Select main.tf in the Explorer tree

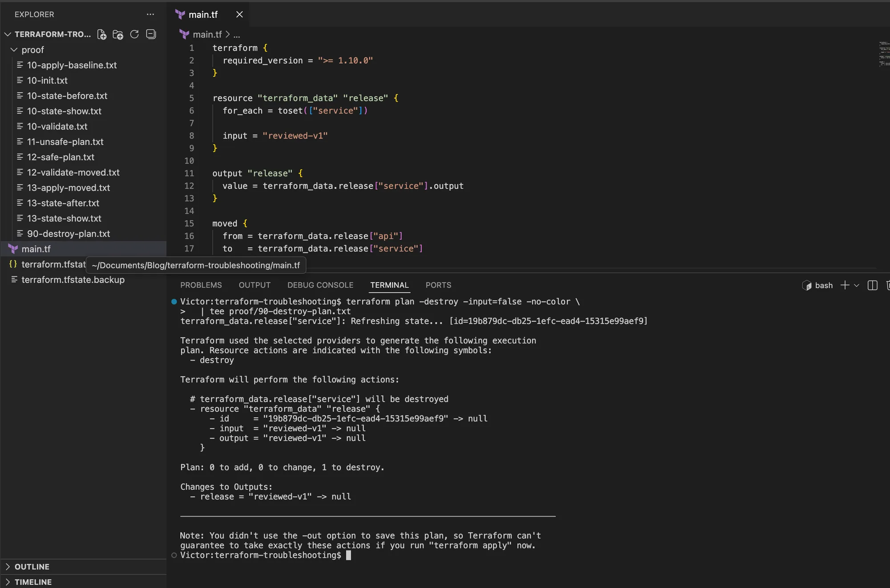click(x=83, y=249)
